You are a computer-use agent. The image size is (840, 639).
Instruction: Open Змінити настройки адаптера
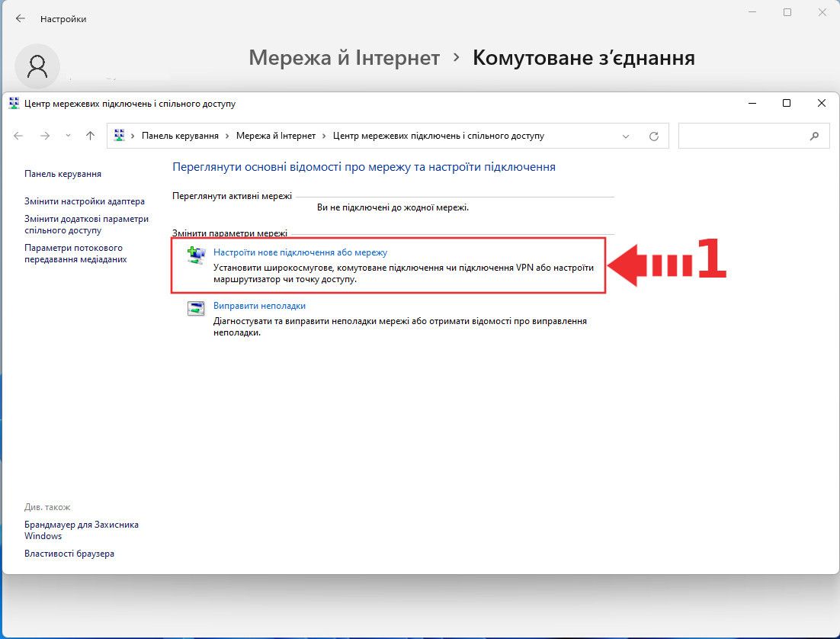[x=85, y=201]
